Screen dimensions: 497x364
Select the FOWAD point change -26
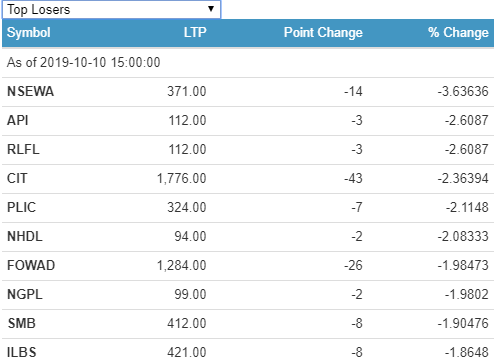[353, 265]
